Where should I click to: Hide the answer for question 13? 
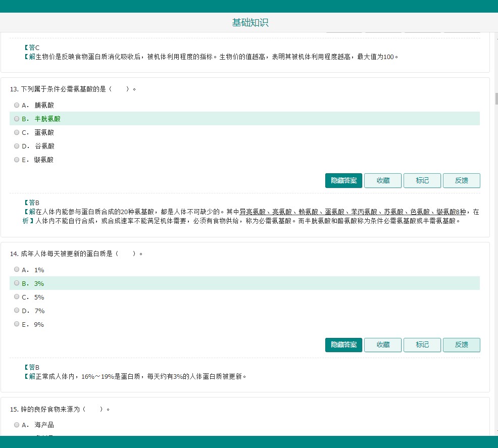click(x=343, y=181)
